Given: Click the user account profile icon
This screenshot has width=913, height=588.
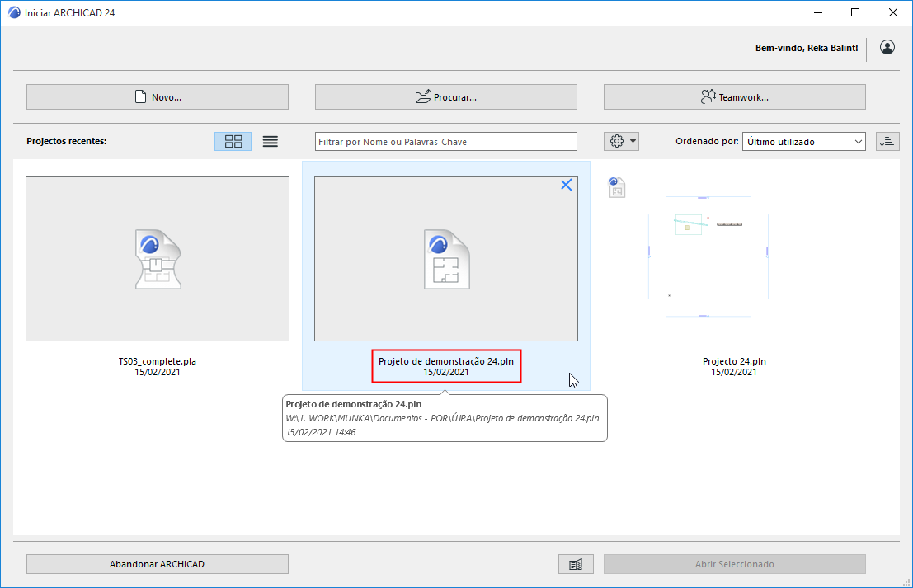Looking at the screenshot, I should pyautogui.click(x=887, y=47).
